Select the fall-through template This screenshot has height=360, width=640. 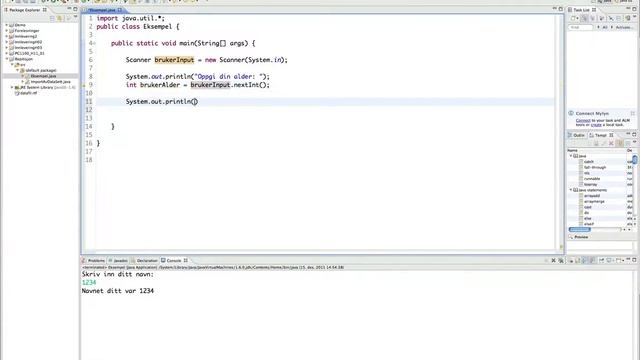click(x=595, y=167)
